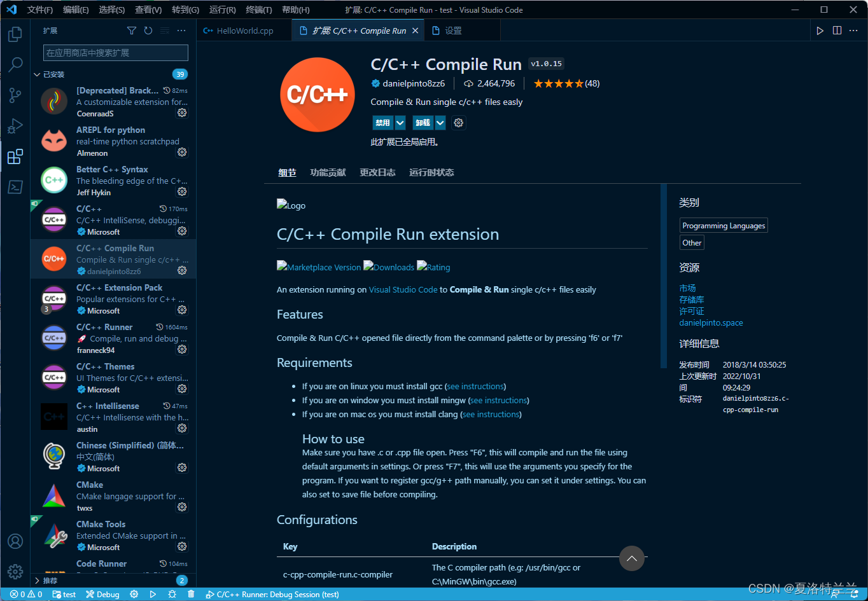Switch to the 细节 details tab
This screenshot has width=868, height=601.
(x=287, y=172)
